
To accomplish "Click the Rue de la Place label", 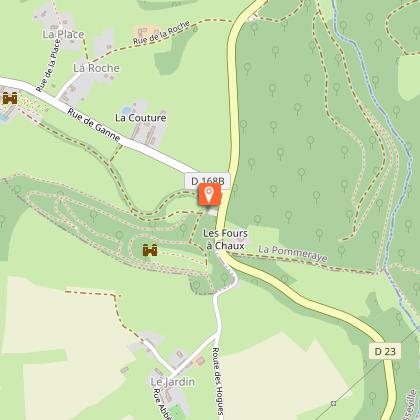I will pyautogui.click(x=49, y=66).
